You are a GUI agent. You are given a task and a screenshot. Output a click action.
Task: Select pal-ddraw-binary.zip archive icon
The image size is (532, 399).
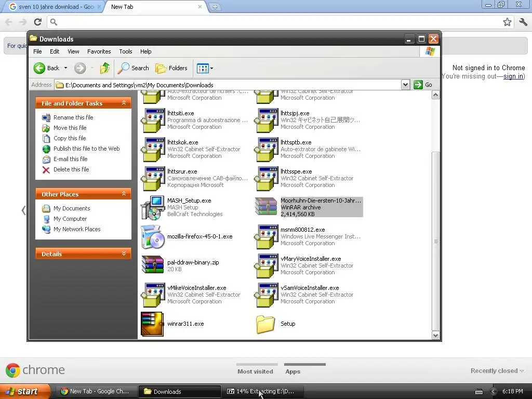click(153, 264)
